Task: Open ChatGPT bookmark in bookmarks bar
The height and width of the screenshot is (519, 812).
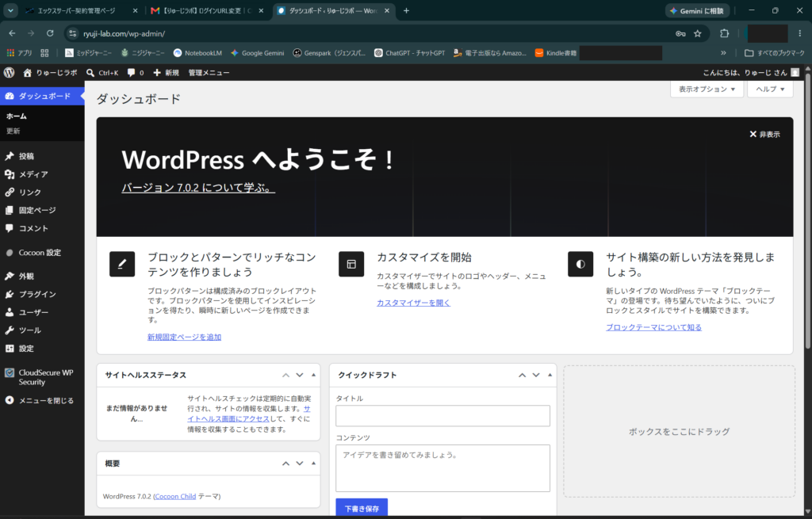Action: coord(410,53)
